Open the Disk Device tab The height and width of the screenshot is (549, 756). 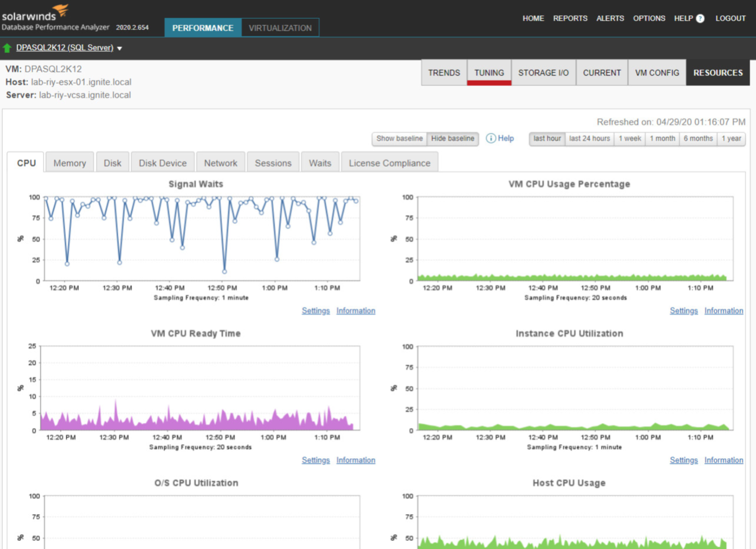[x=163, y=163]
